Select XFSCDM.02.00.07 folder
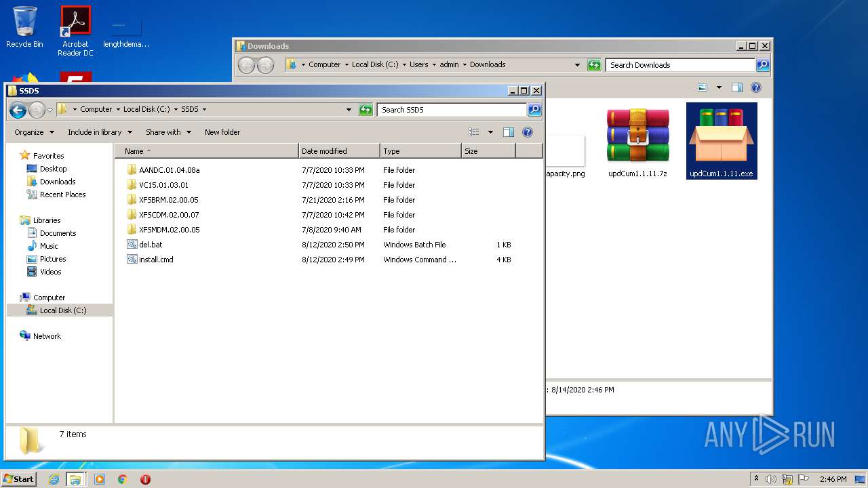 [x=168, y=215]
